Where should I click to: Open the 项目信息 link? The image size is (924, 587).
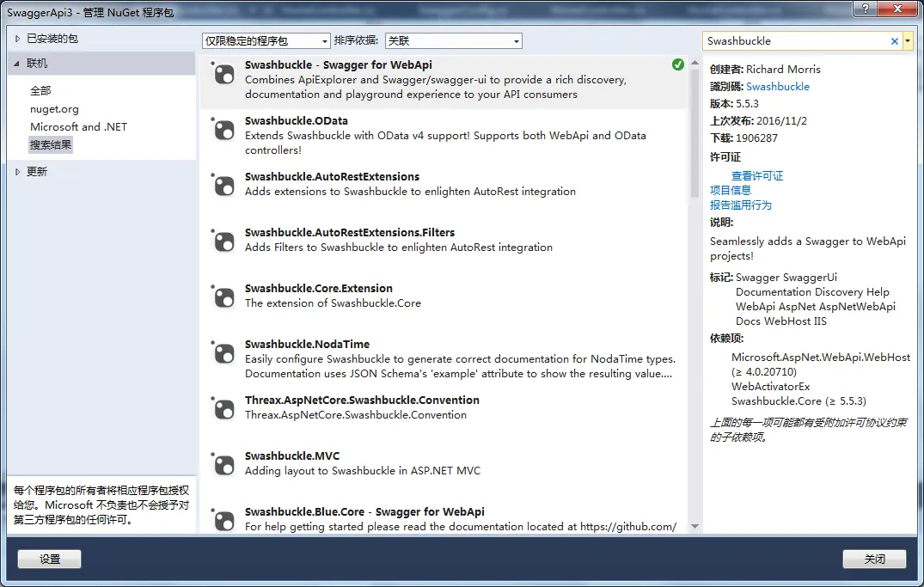[731, 190]
